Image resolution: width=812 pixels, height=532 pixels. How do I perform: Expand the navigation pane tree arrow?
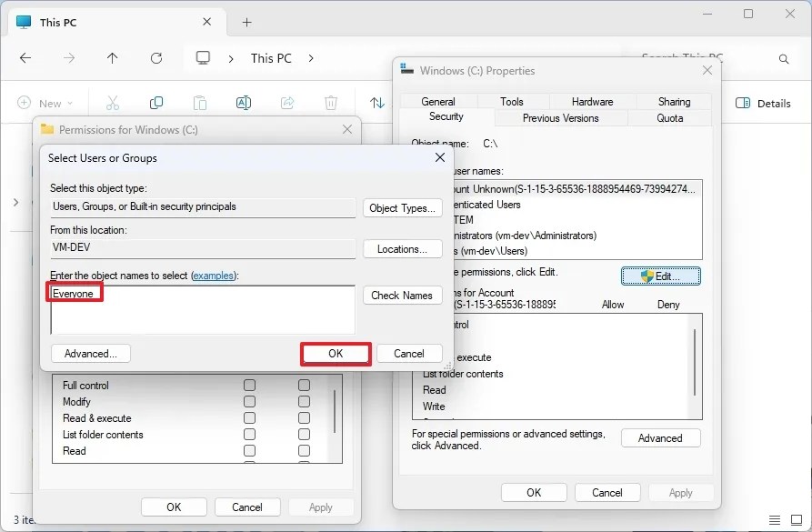pos(16,202)
